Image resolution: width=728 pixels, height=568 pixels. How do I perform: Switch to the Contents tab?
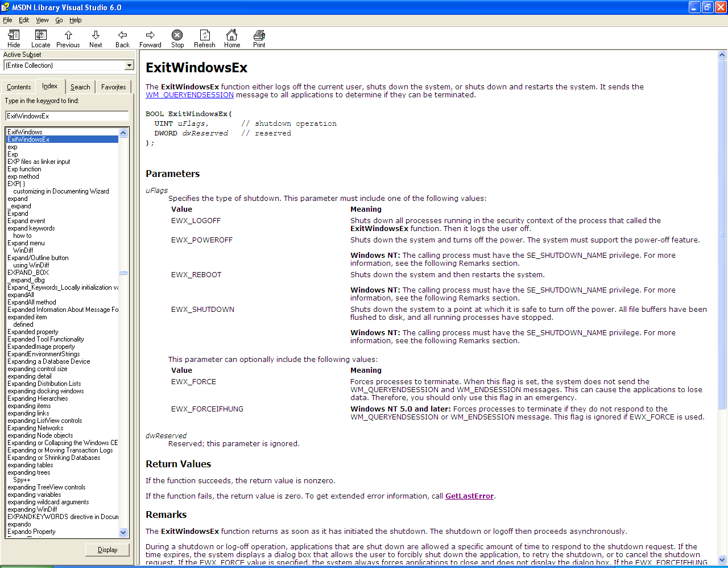[x=19, y=87]
